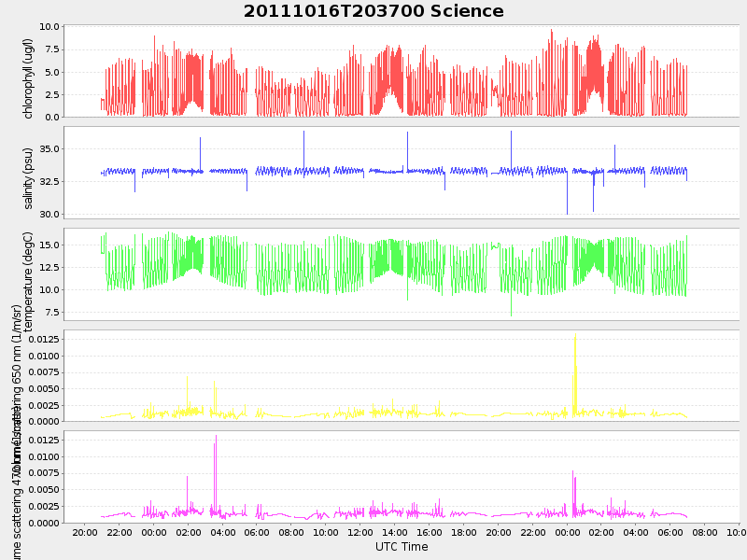Click the 0.0075 tick of the yellow scattering plot

[44, 371]
